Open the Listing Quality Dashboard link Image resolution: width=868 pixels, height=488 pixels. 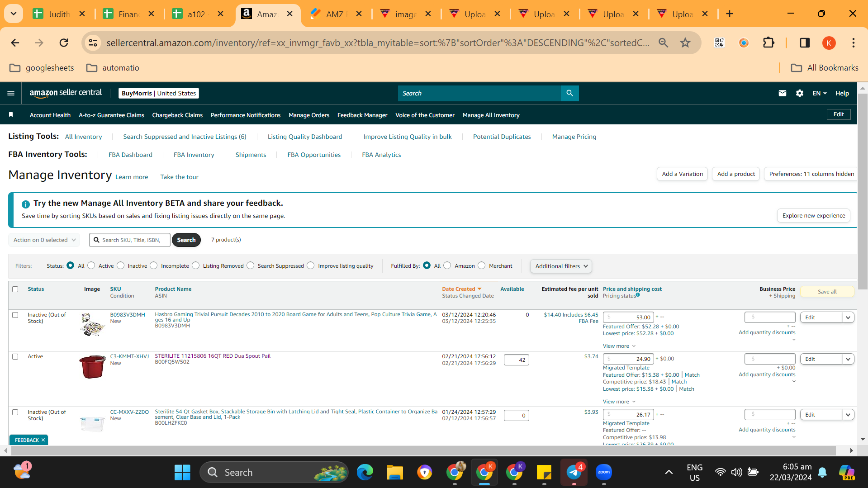[x=305, y=137]
